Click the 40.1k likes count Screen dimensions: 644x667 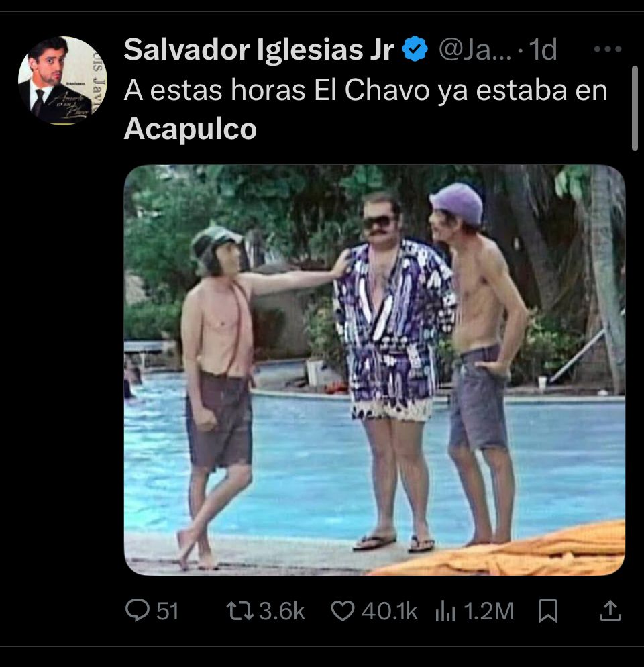point(390,611)
